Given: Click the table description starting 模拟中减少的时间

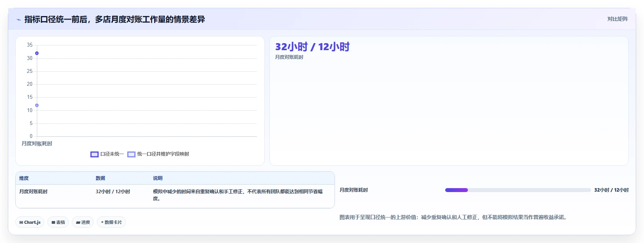Looking at the screenshot, I should click(x=238, y=195).
